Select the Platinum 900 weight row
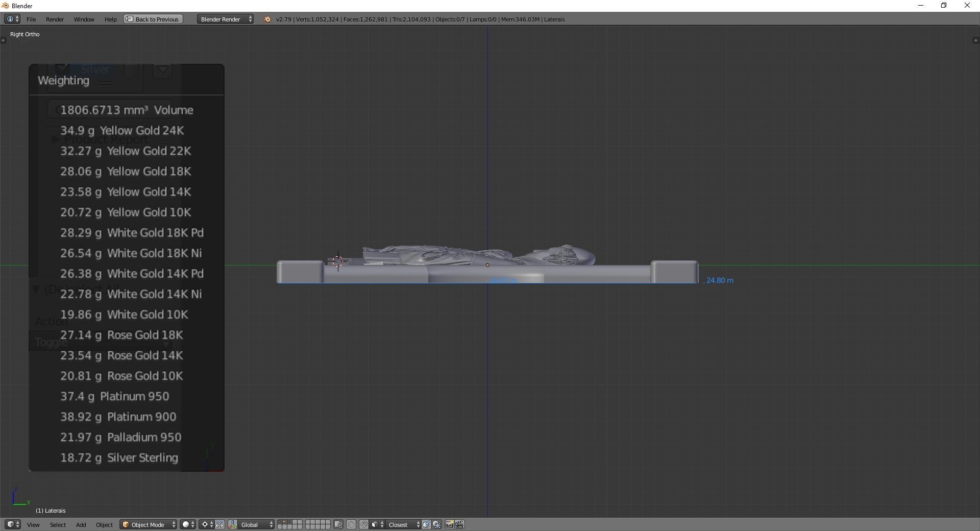The height and width of the screenshot is (531, 980). 118,416
